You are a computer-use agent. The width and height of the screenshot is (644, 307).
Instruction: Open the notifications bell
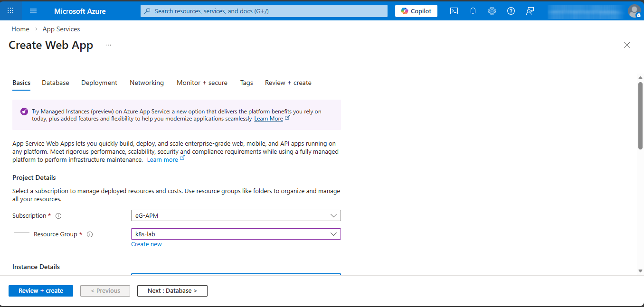(x=473, y=11)
